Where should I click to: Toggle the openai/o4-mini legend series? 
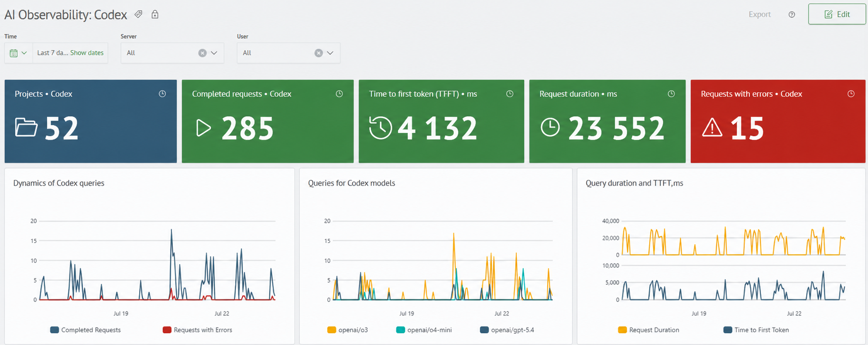[x=424, y=330]
